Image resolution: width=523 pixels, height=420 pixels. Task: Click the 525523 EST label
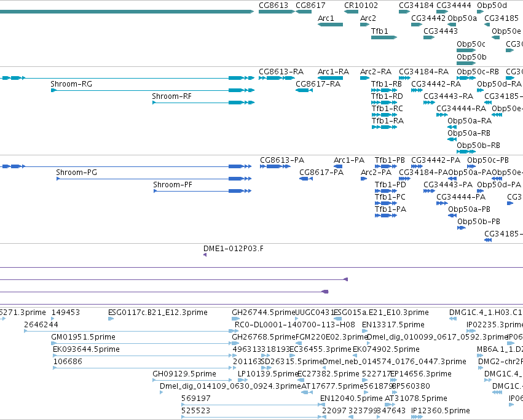pos(196,411)
